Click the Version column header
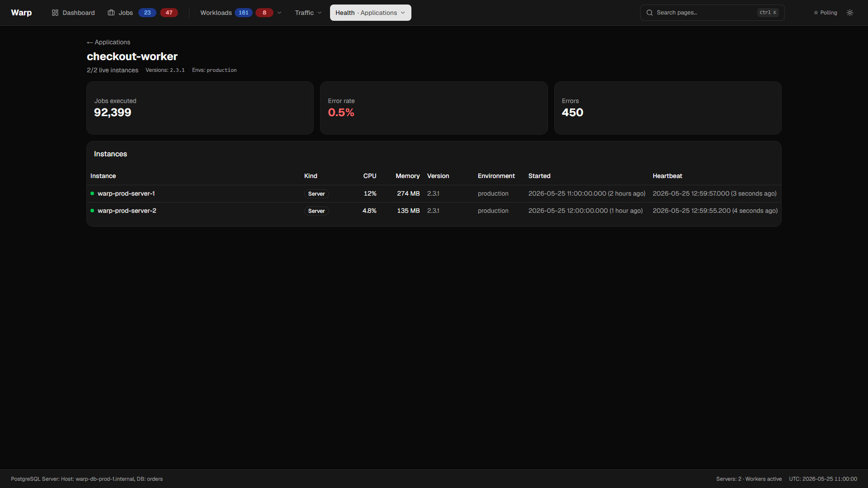The image size is (868, 488). pos(438,176)
